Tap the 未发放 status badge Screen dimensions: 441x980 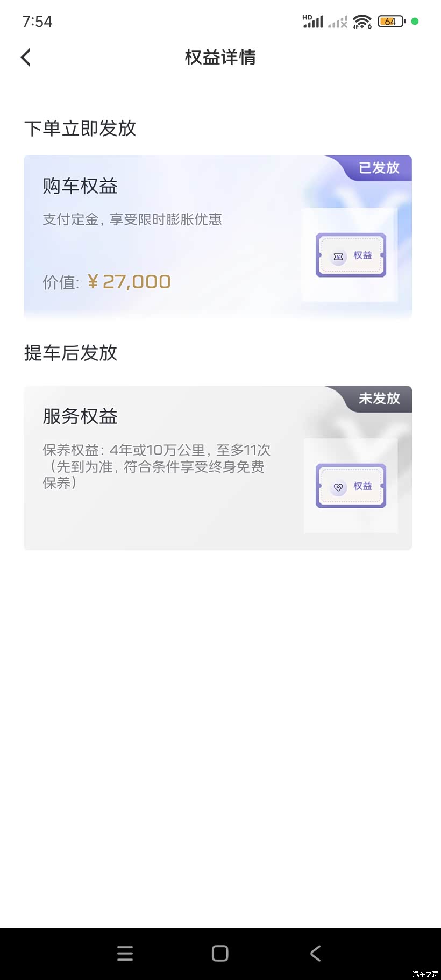click(x=379, y=399)
